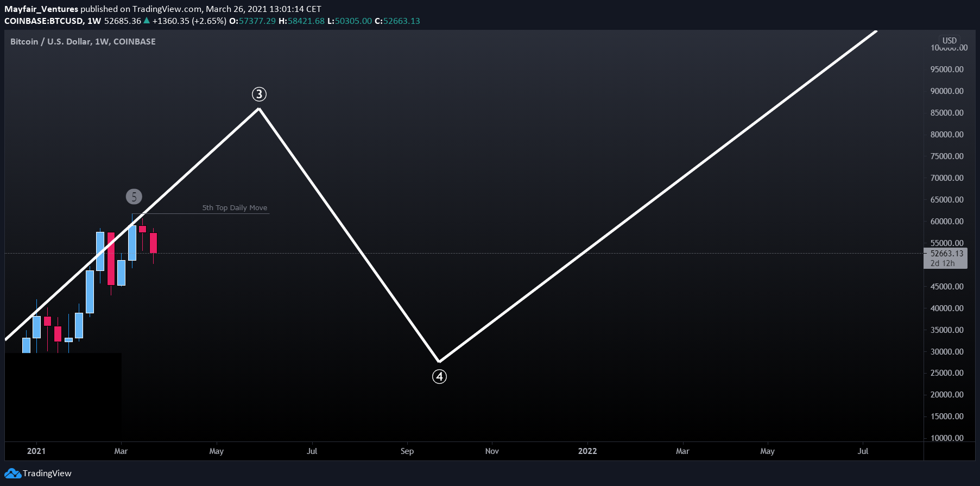Click the Nov time axis label

tap(492, 451)
